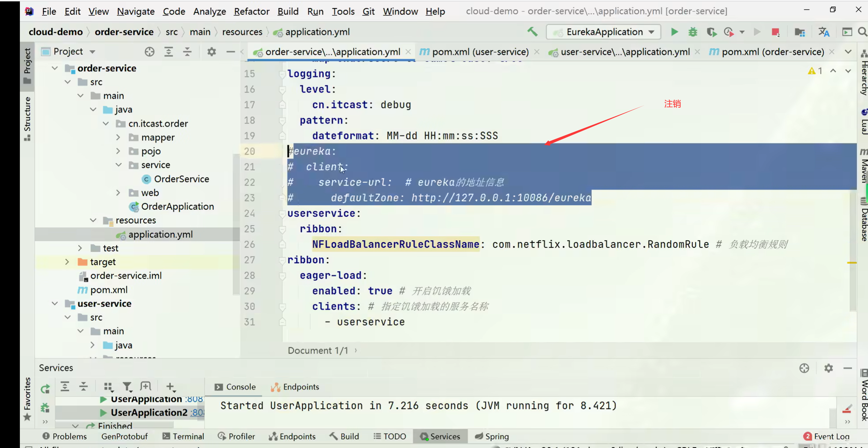Screen dimensions: 868x448
Task: Collapse the order-service module node
Action: pyautogui.click(x=55, y=68)
